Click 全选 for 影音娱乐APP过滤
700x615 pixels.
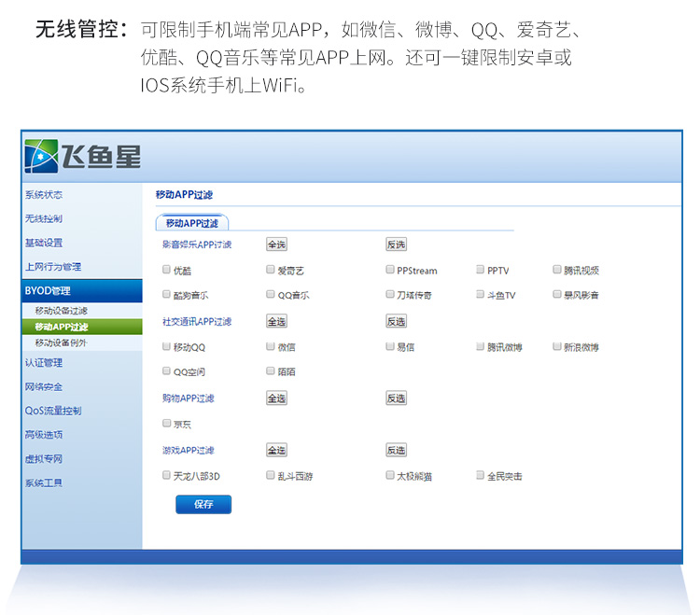277,245
